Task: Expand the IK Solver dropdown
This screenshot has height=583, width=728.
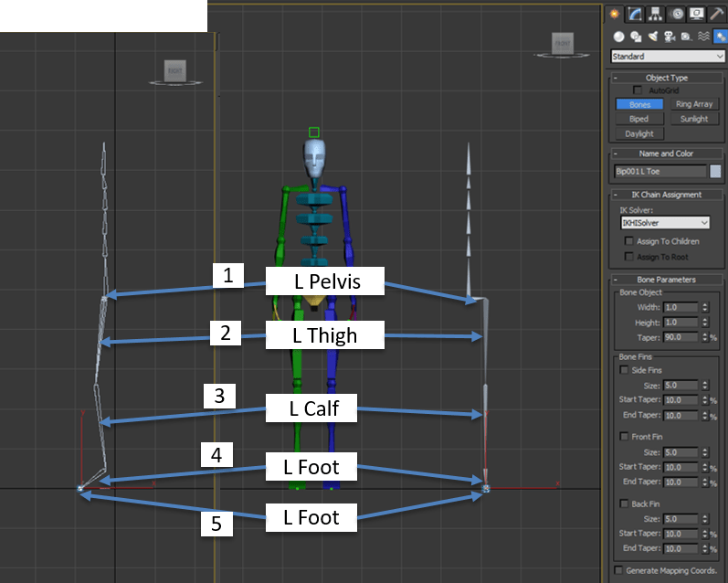Action: click(x=664, y=222)
